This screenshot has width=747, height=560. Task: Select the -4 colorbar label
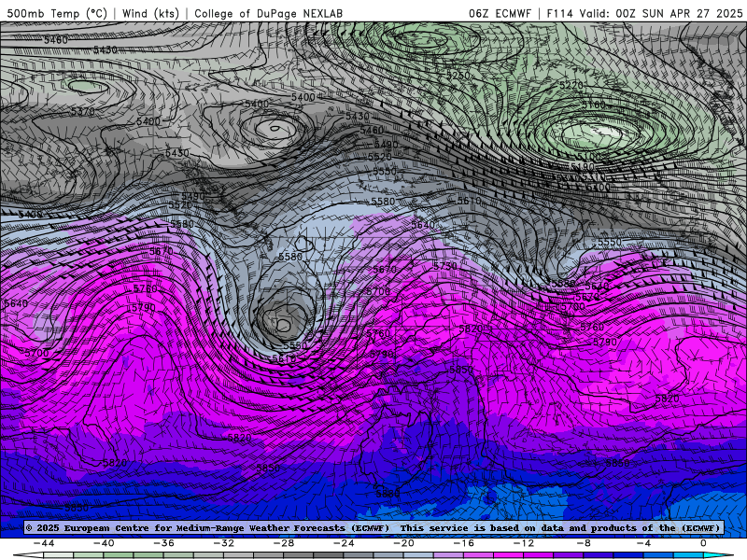pyautogui.click(x=643, y=543)
